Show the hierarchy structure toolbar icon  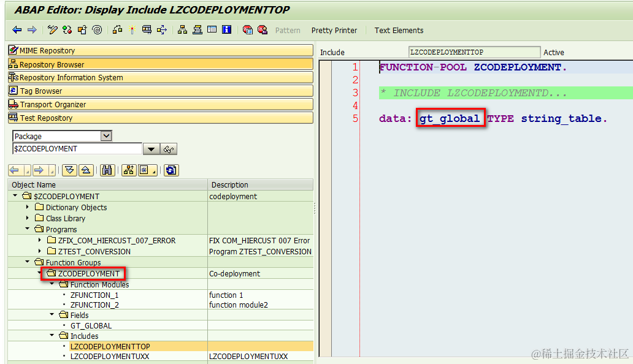pos(182,30)
